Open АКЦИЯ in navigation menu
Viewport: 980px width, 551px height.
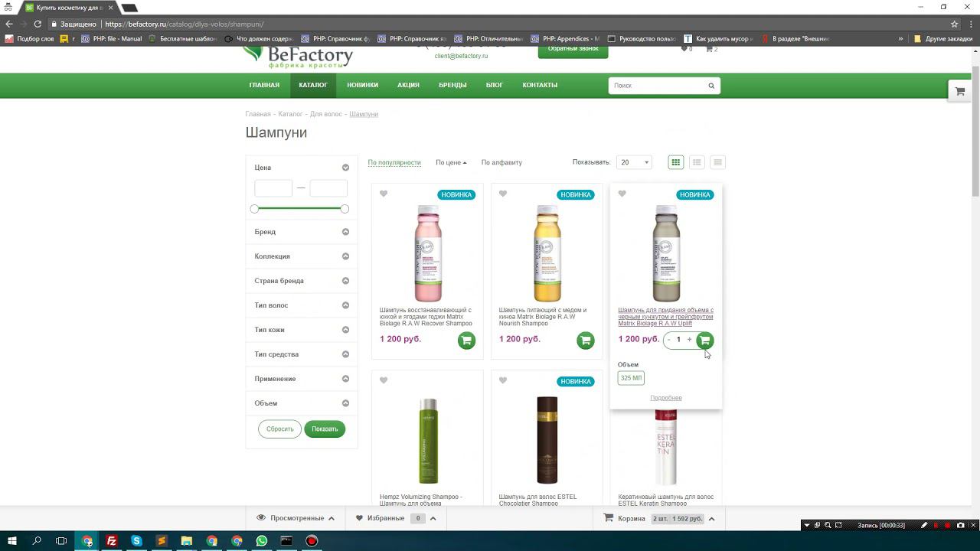[408, 85]
